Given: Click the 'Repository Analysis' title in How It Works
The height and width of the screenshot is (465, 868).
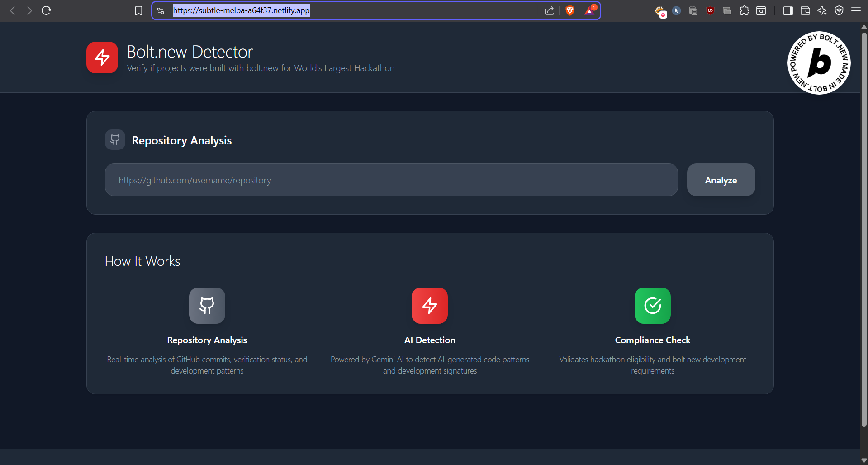Looking at the screenshot, I should (207, 340).
